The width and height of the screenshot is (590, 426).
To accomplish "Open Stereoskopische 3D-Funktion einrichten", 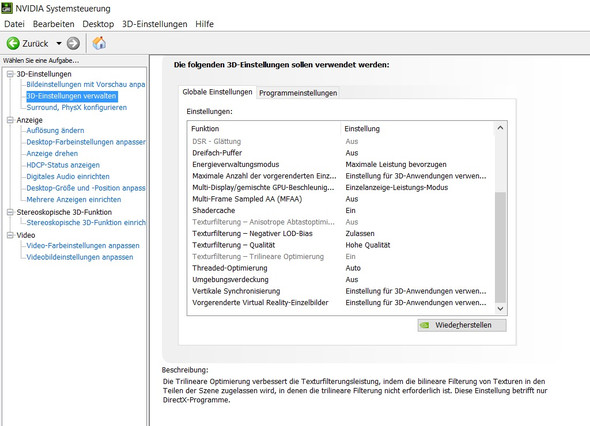I will tap(86, 222).
